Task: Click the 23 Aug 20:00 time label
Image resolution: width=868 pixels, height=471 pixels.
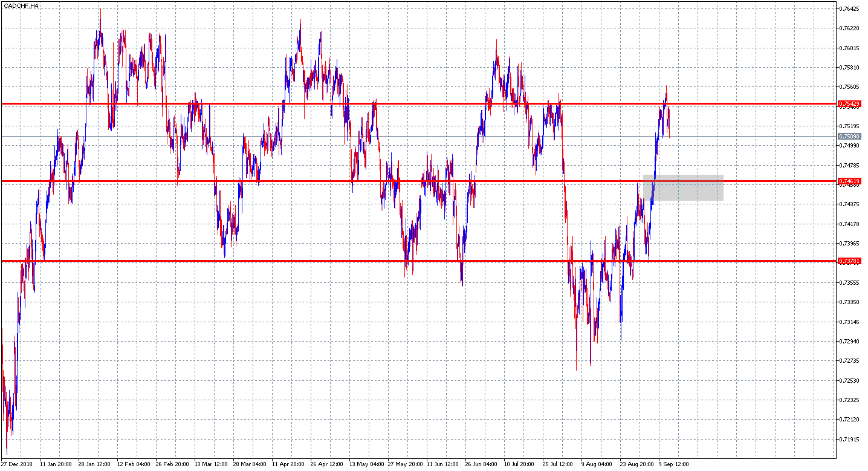Action: click(636, 465)
